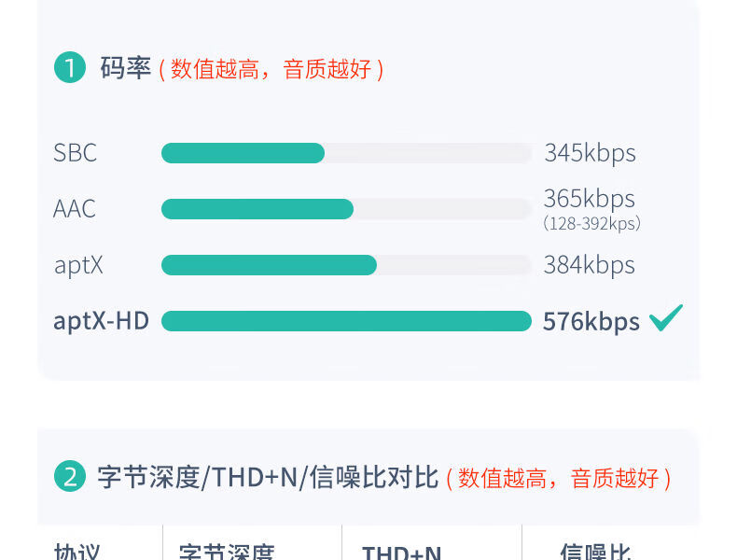Click the green number 2 circle icon
This screenshot has height=560, width=737.
(70, 478)
